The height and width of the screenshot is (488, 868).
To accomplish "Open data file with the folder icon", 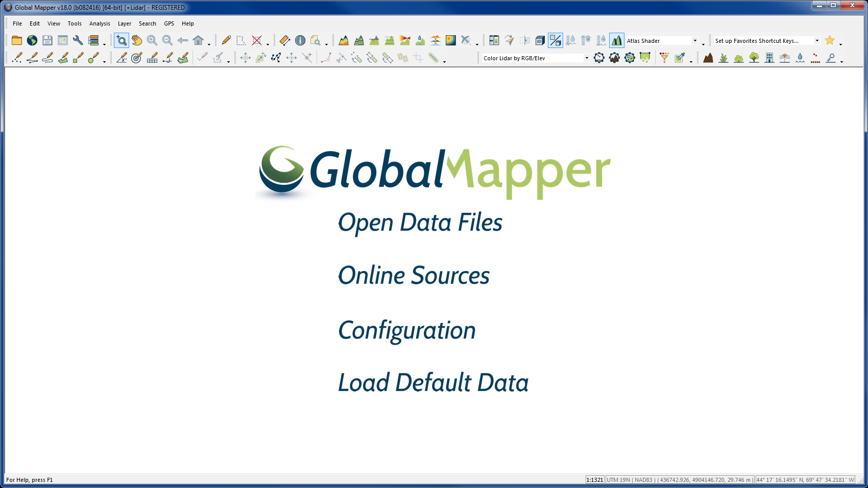I will [x=17, y=40].
